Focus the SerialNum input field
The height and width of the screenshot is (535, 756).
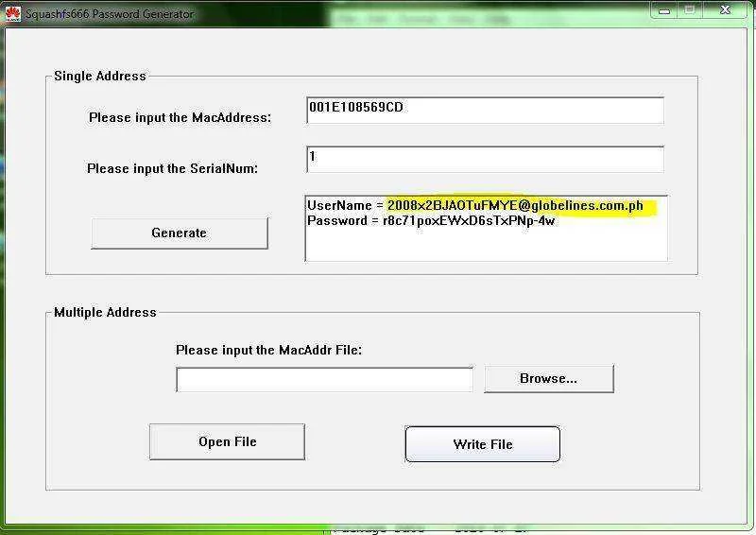pyautogui.click(x=485, y=159)
